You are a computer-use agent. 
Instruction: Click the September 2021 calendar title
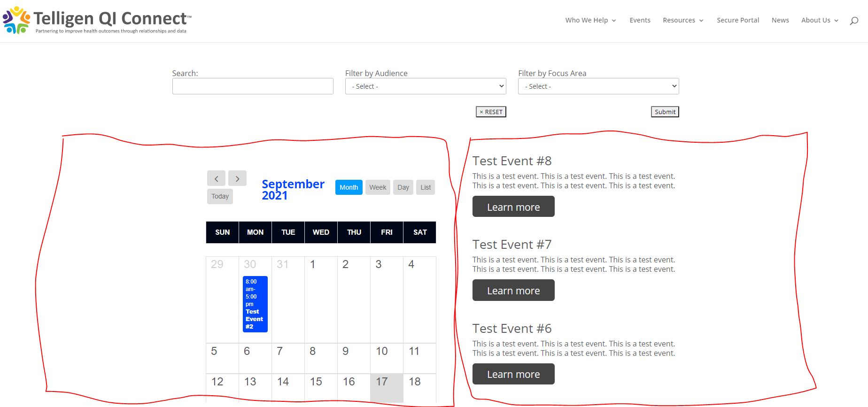293,190
